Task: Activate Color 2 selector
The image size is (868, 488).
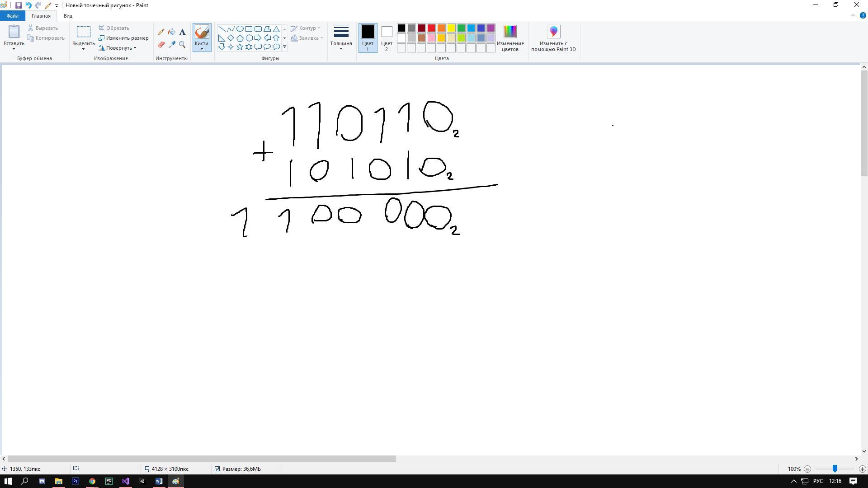Action: click(387, 38)
